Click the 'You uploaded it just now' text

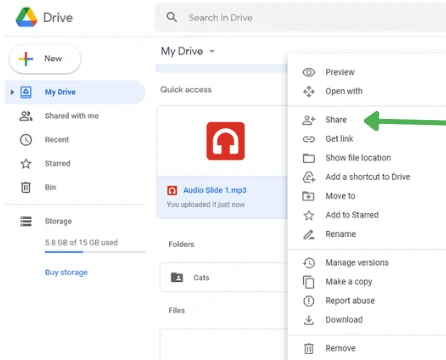coord(206,205)
